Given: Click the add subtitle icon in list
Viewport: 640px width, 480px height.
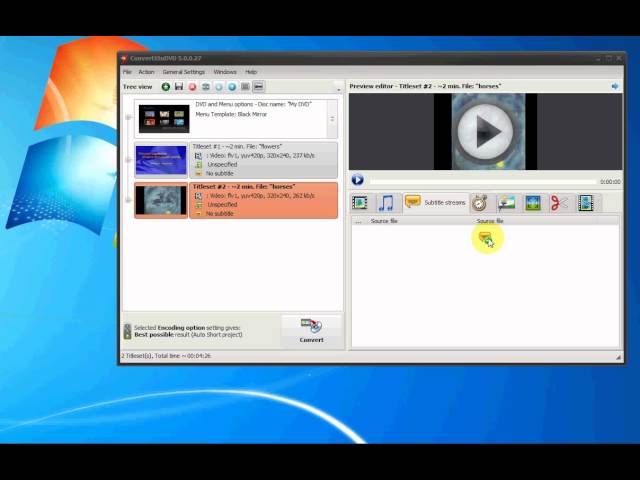Looking at the screenshot, I should (485, 237).
